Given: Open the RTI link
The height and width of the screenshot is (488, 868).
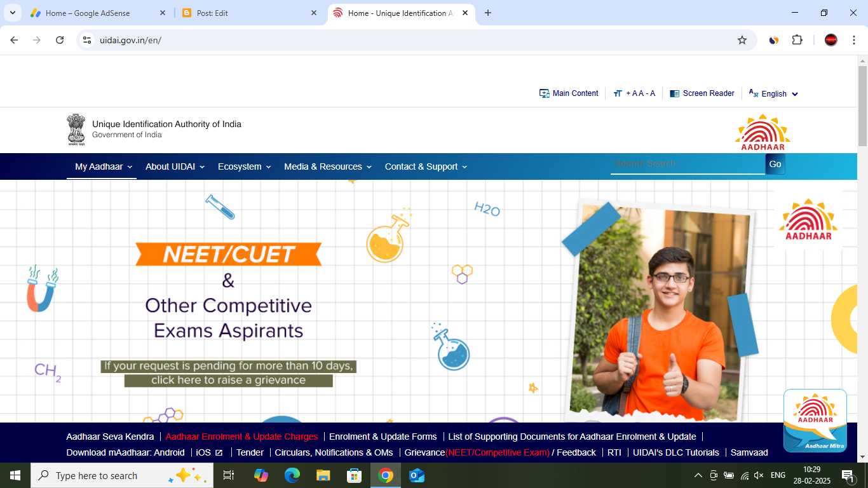Looking at the screenshot, I should [614, 452].
